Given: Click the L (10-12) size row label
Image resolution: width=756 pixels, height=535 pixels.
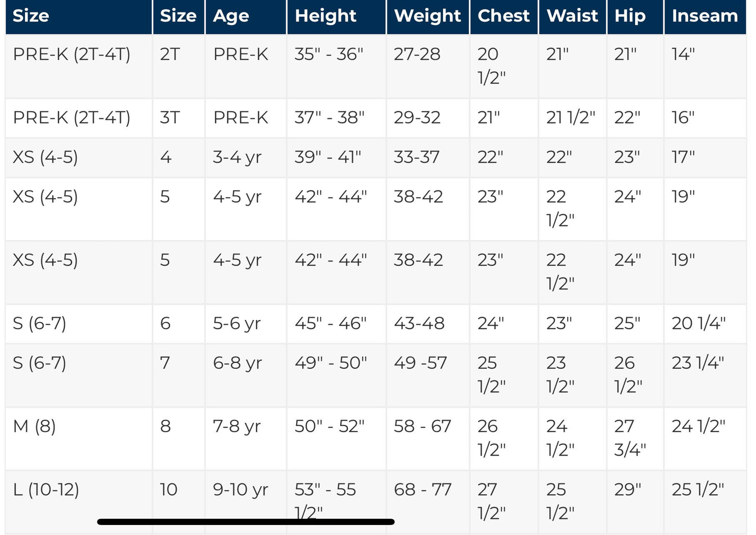Looking at the screenshot, I should (46, 490).
